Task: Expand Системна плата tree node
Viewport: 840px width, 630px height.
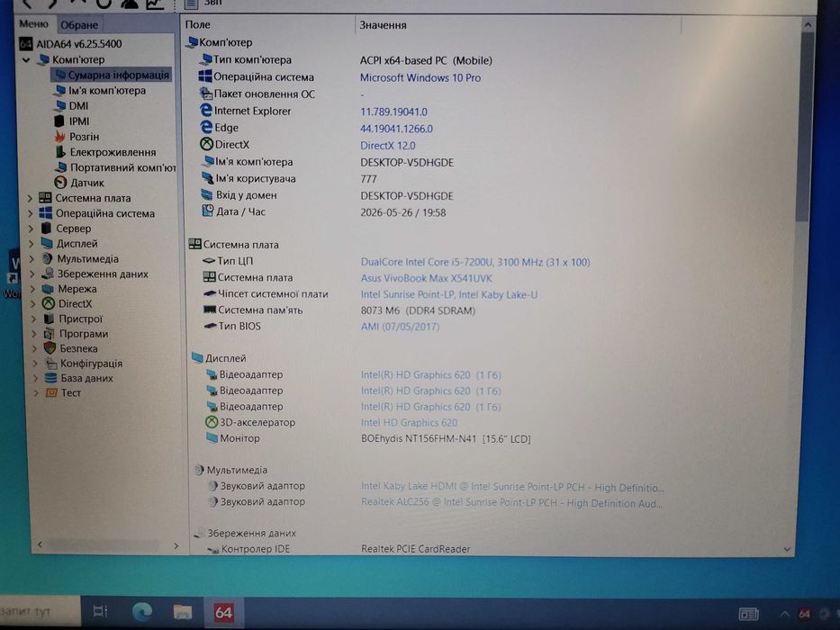Action: (x=30, y=198)
